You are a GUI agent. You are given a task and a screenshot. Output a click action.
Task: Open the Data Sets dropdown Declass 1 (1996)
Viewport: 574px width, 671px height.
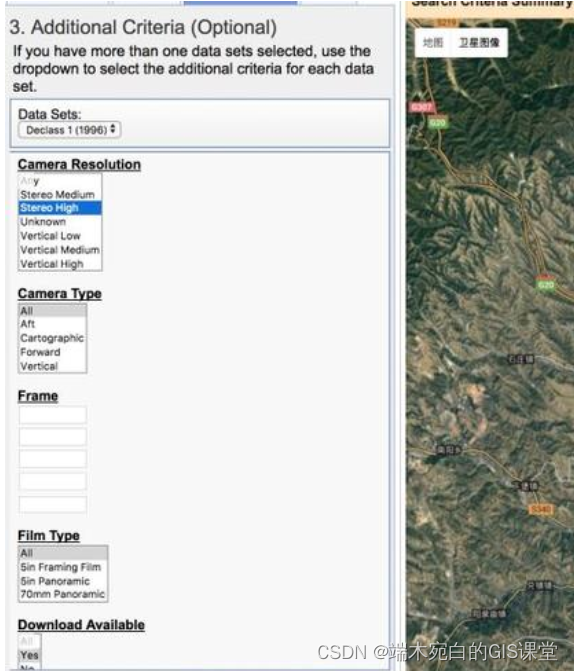coord(69,130)
